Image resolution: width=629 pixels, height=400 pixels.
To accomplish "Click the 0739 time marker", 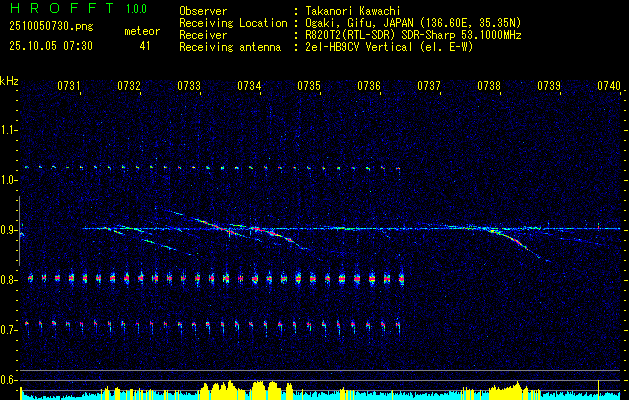I will click(549, 87).
